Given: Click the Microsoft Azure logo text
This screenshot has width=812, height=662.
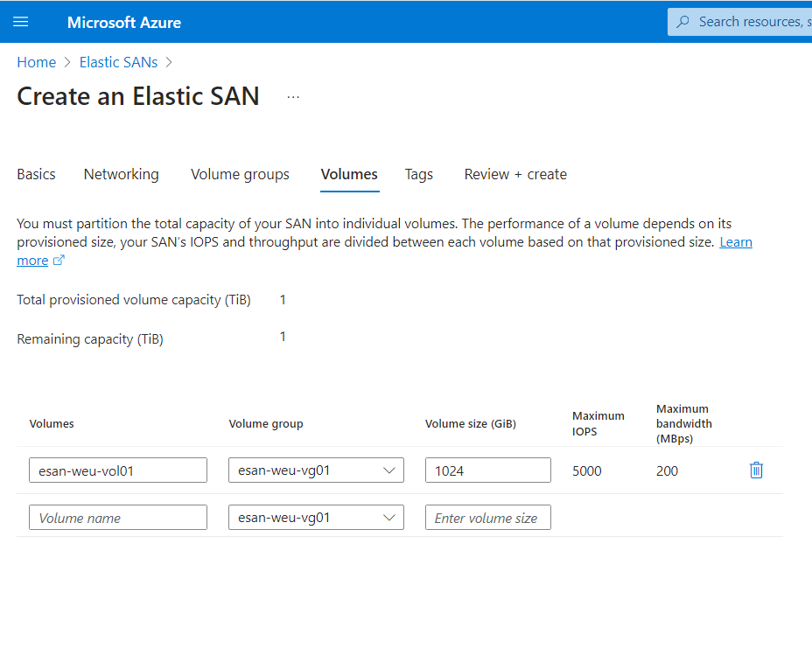Looking at the screenshot, I should pos(124,22).
